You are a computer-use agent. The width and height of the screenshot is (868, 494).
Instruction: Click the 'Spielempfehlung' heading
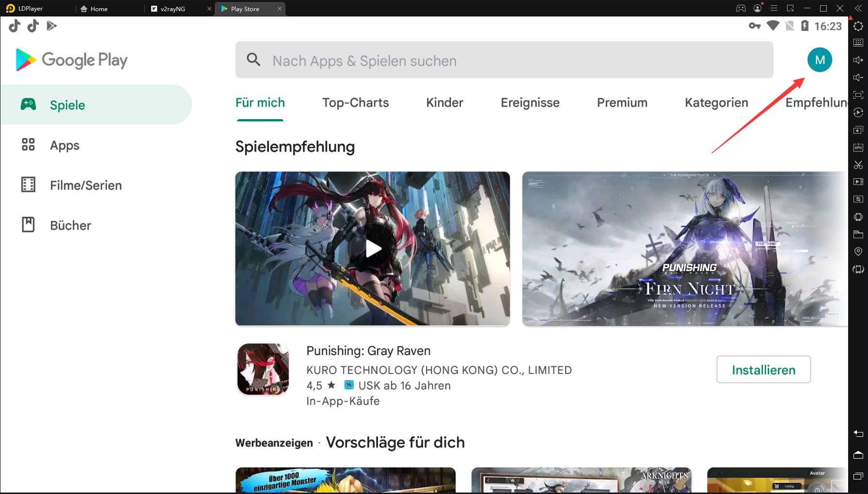pyautogui.click(x=295, y=147)
